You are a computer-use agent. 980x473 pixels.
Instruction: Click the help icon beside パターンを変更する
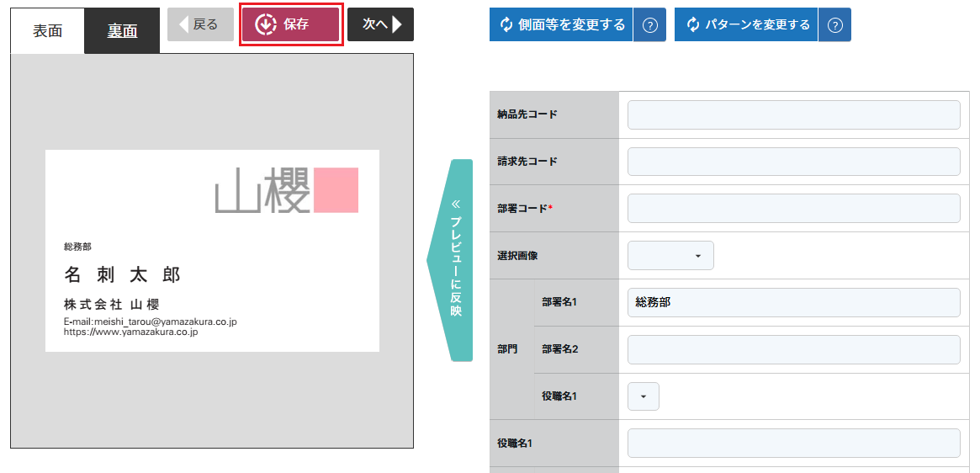point(835,25)
